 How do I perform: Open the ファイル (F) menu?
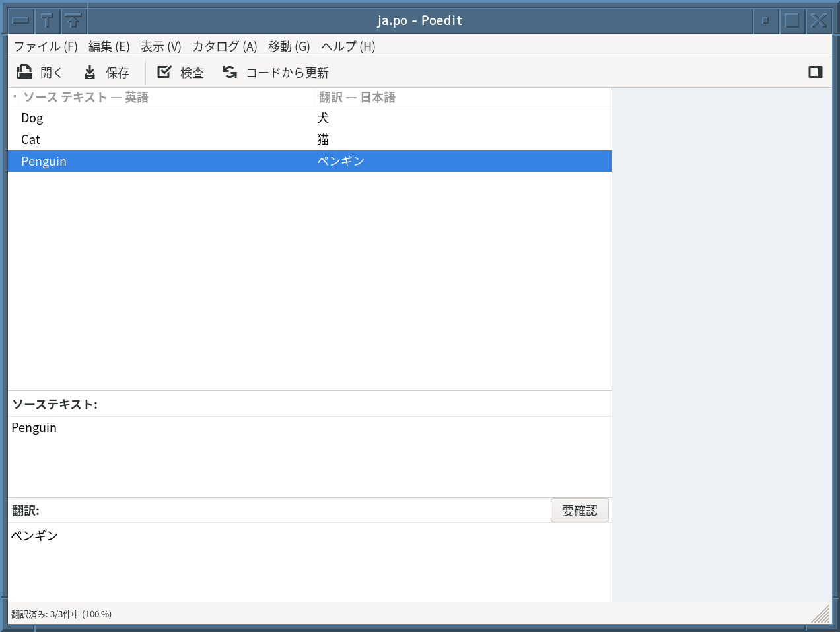(x=46, y=46)
